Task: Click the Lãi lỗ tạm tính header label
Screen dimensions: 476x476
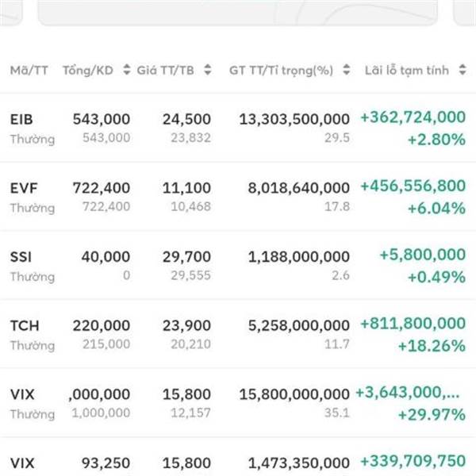Action: point(407,71)
